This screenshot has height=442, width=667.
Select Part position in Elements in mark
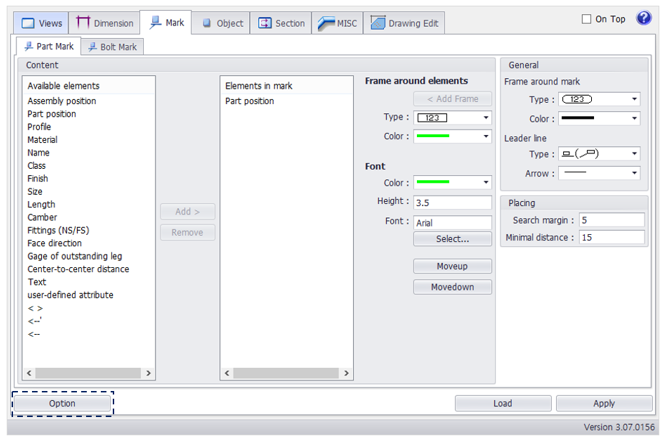tap(249, 101)
